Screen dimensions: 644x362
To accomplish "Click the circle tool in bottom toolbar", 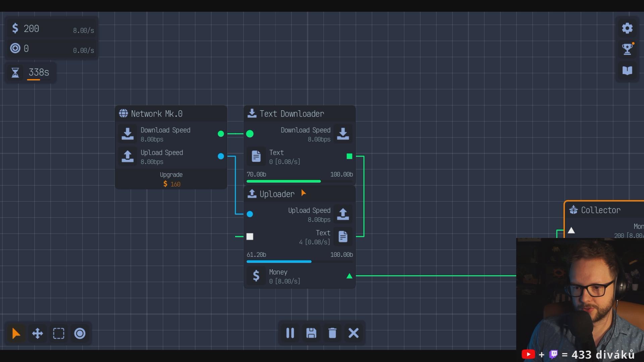I will pyautogui.click(x=80, y=334).
